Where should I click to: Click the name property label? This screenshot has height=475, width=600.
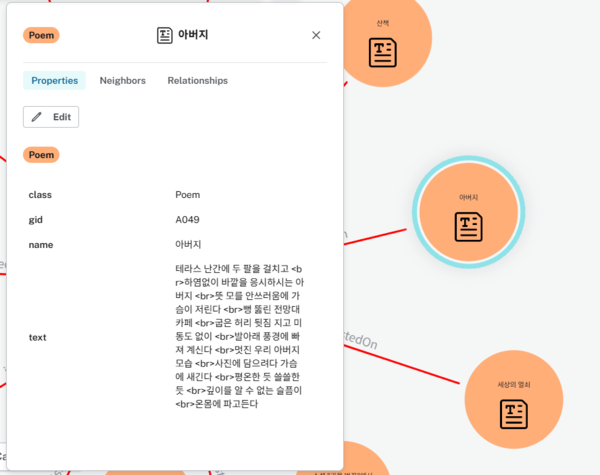(41, 245)
